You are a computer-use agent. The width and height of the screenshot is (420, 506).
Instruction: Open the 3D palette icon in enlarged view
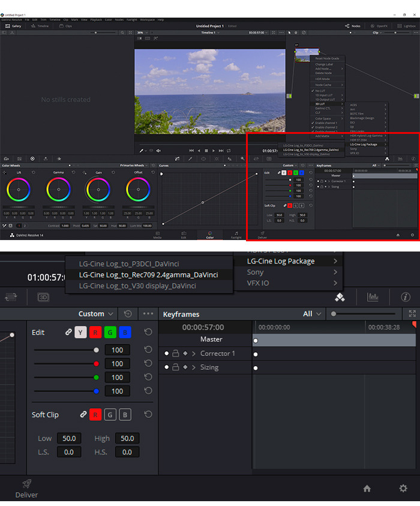[x=43, y=297]
